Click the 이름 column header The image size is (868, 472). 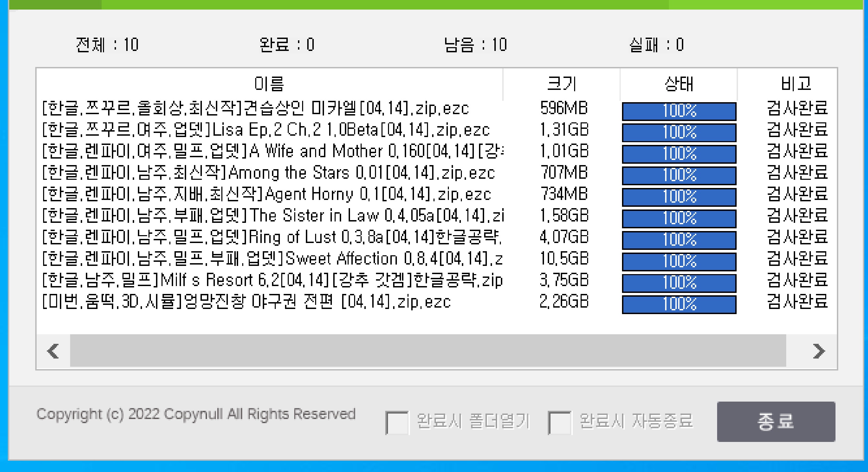pyautogui.click(x=269, y=84)
